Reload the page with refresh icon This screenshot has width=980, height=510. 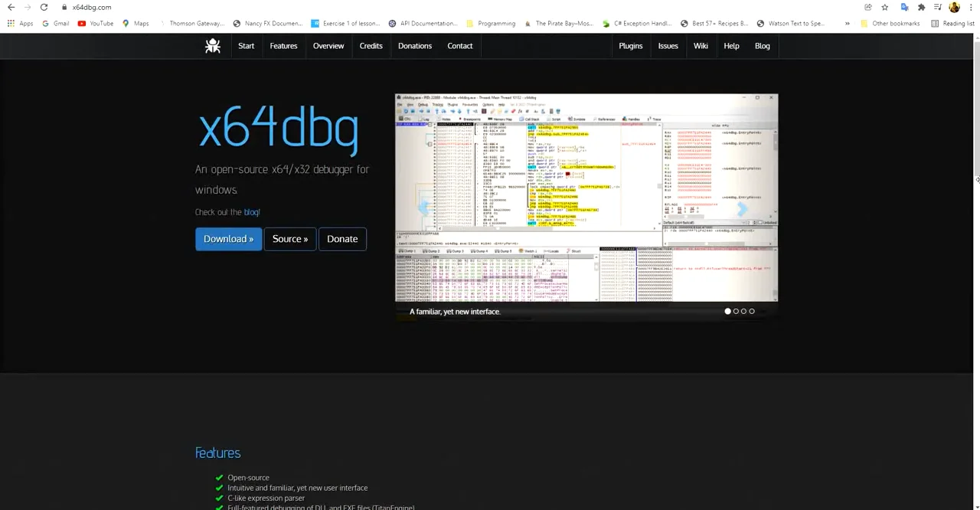pyautogui.click(x=44, y=7)
